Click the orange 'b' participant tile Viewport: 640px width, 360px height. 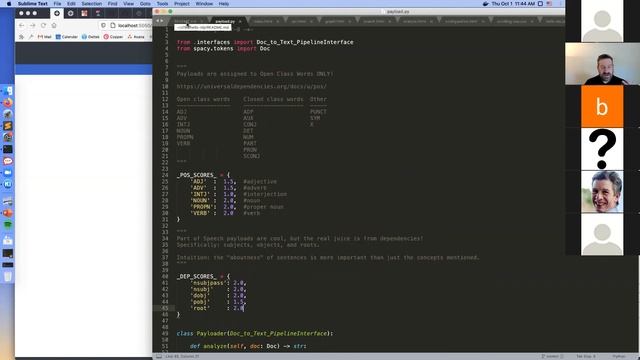pyautogui.click(x=602, y=107)
